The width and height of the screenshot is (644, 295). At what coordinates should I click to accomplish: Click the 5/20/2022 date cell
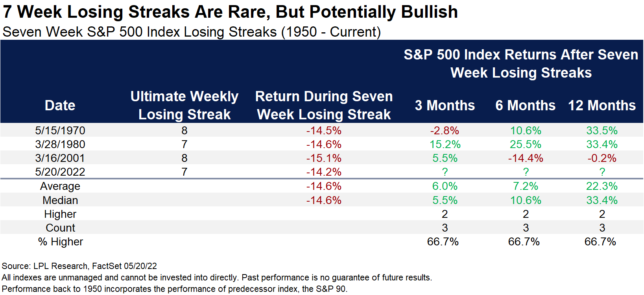tap(60, 172)
